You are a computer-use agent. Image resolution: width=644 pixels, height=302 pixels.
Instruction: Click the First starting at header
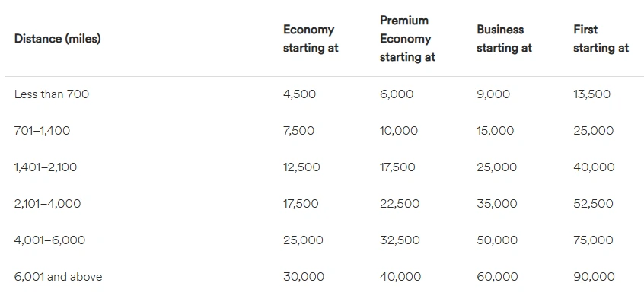coord(601,39)
